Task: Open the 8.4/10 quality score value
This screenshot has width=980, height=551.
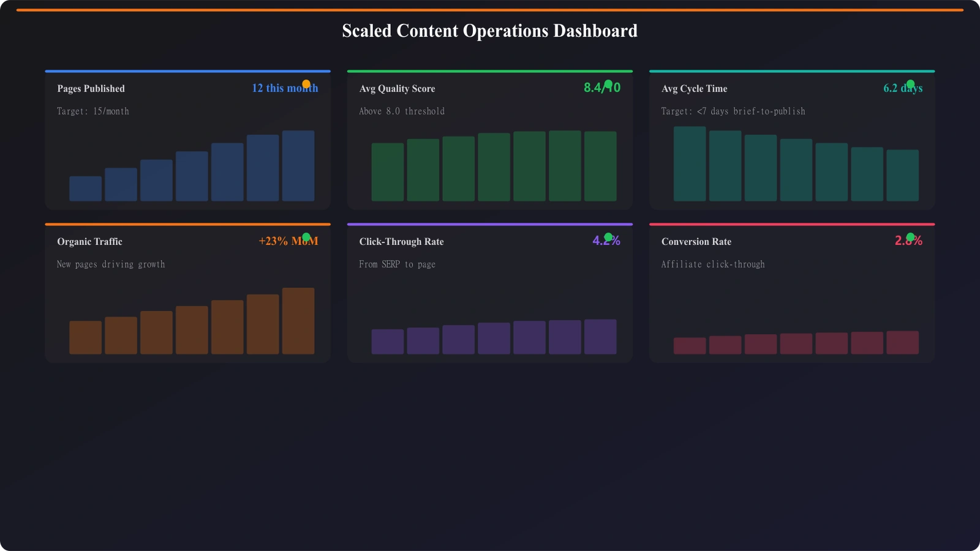Action: 602,88
